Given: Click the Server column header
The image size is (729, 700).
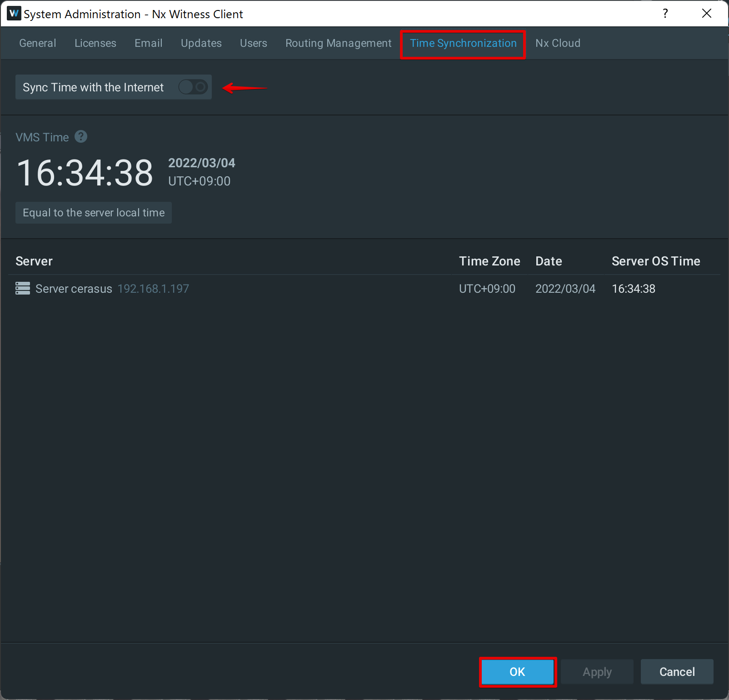Looking at the screenshot, I should click(x=34, y=261).
